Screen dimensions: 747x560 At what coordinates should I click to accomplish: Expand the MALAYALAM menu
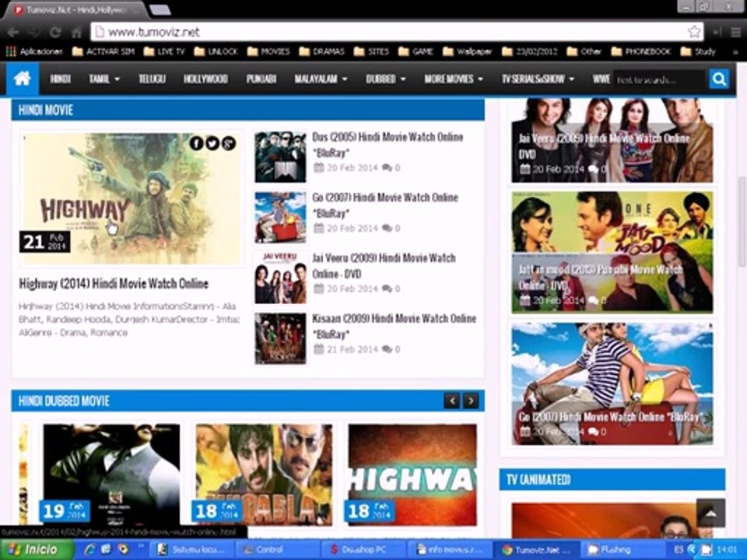321,79
